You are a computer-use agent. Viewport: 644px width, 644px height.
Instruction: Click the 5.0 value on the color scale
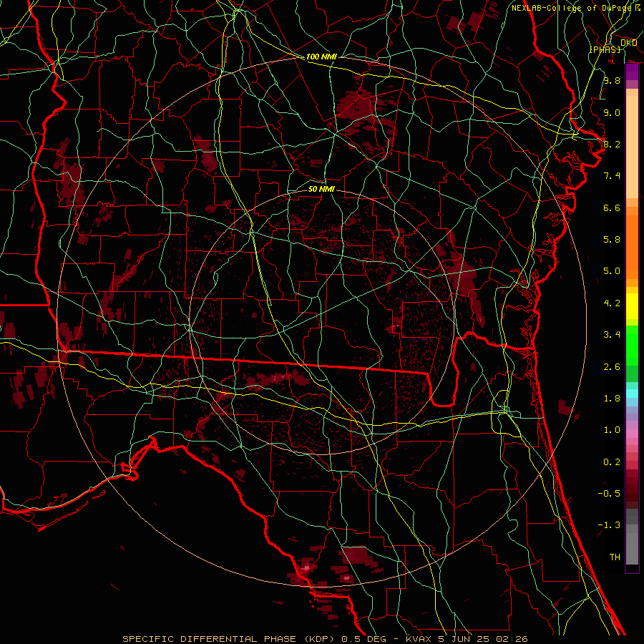click(612, 271)
